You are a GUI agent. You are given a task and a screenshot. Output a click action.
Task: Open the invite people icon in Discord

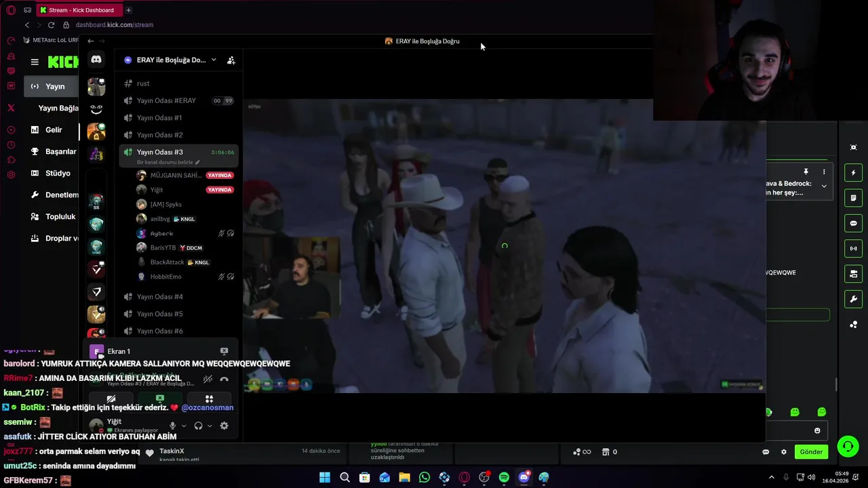(x=231, y=60)
